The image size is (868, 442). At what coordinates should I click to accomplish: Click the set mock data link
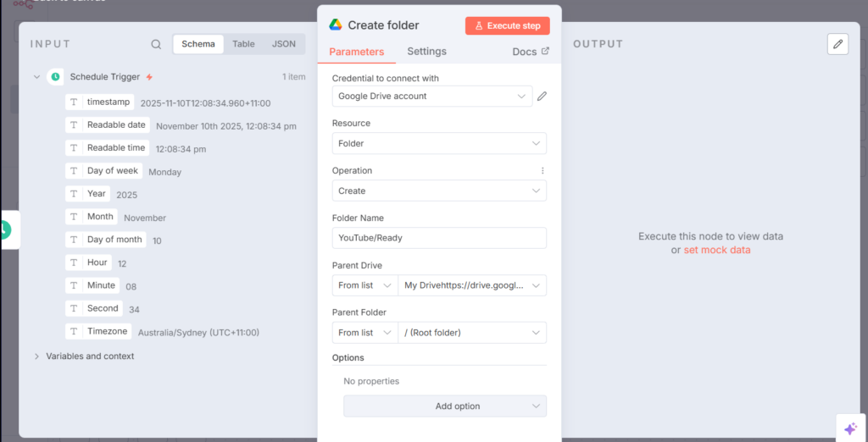tap(717, 250)
